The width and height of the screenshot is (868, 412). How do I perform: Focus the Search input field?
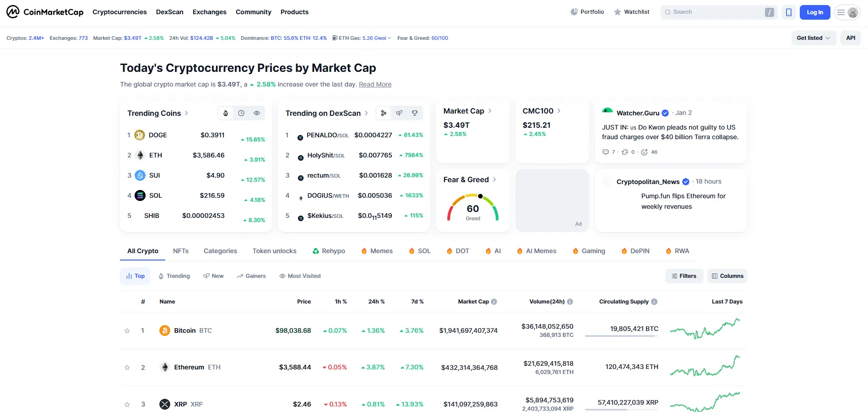click(716, 12)
